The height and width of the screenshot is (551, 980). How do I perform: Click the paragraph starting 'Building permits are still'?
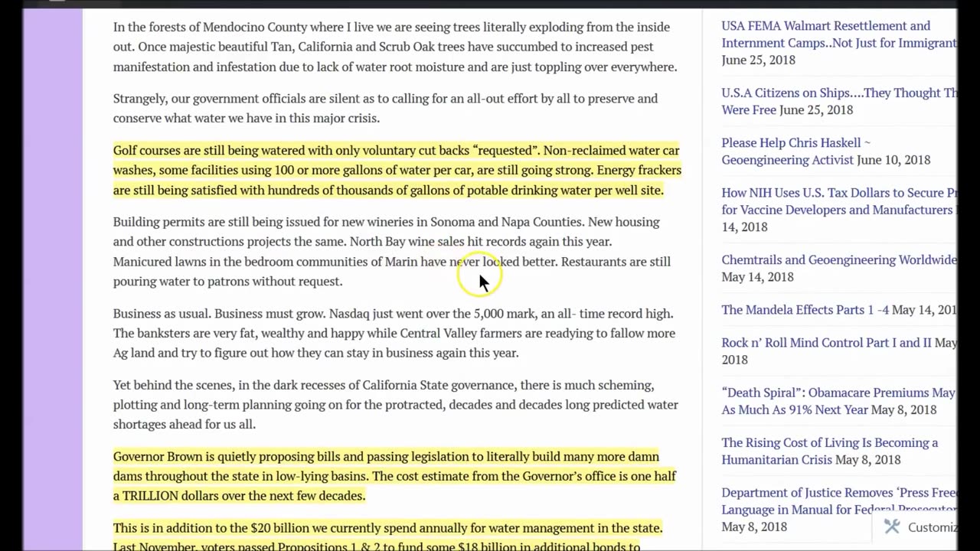pyautogui.click(x=392, y=252)
